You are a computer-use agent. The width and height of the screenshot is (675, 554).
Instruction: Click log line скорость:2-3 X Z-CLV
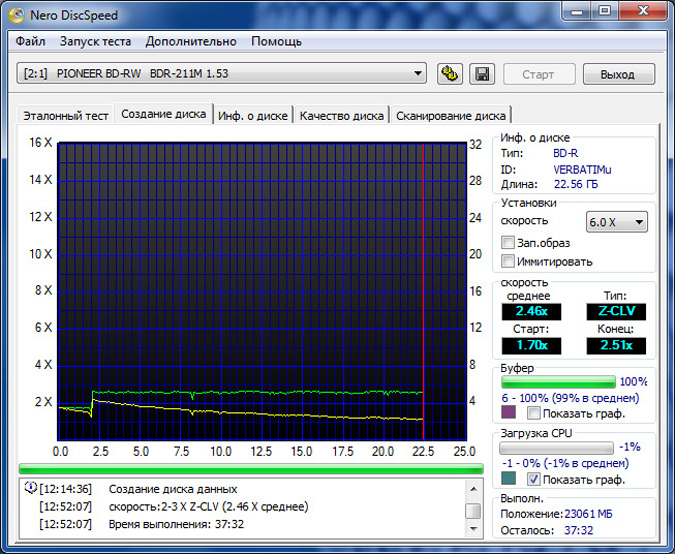click(x=208, y=507)
